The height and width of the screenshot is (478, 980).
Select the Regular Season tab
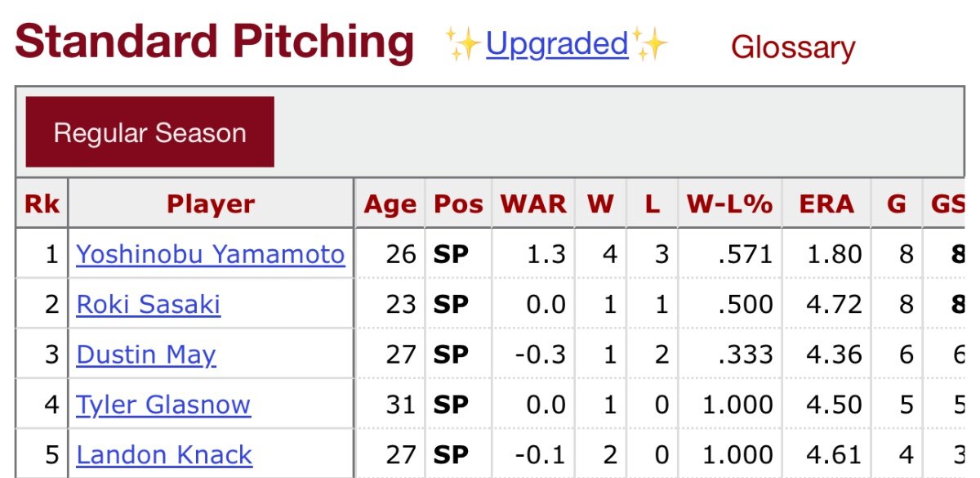(150, 132)
